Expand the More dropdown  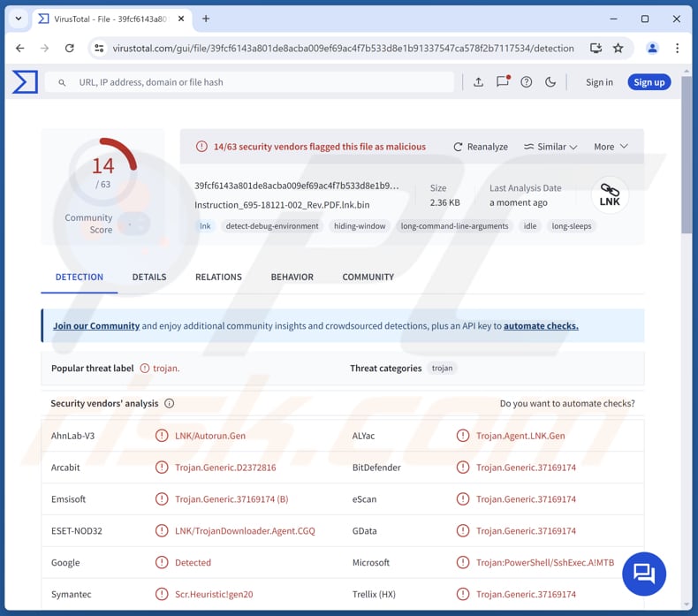pyautogui.click(x=611, y=147)
